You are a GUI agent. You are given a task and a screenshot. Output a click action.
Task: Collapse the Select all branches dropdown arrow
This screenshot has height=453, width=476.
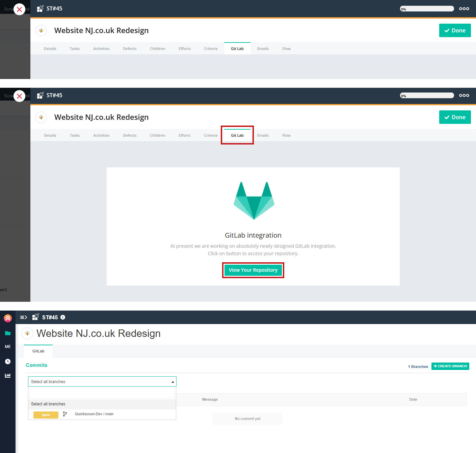(173, 382)
